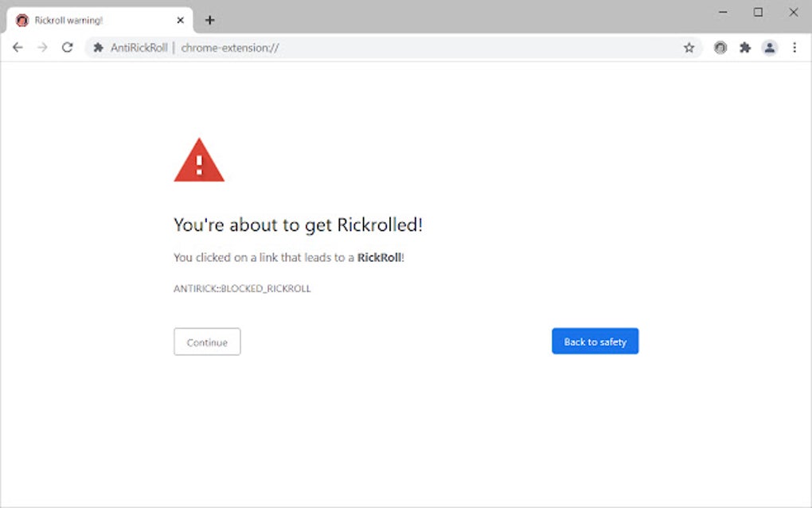This screenshot has width=812, height=508.
Task: Close the Rickroll warning tab
Action: coord(180,20)
